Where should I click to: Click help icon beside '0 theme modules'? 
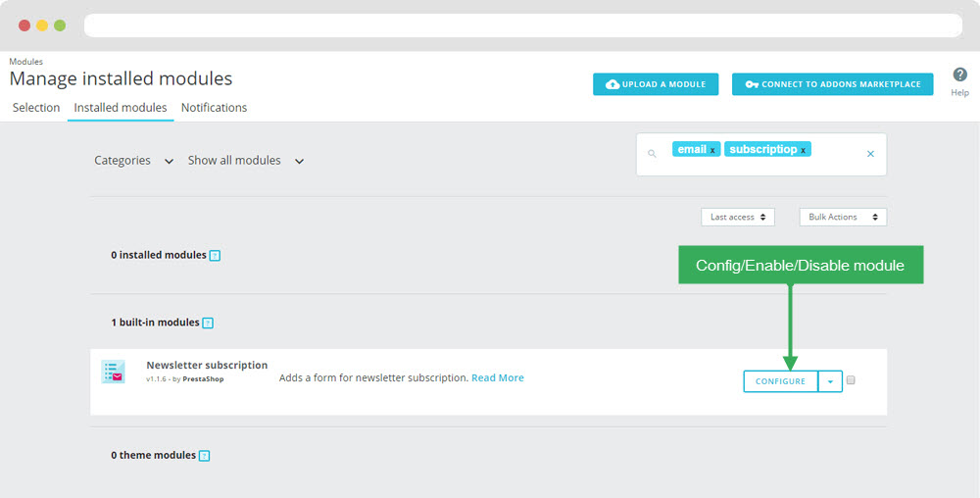204,456
